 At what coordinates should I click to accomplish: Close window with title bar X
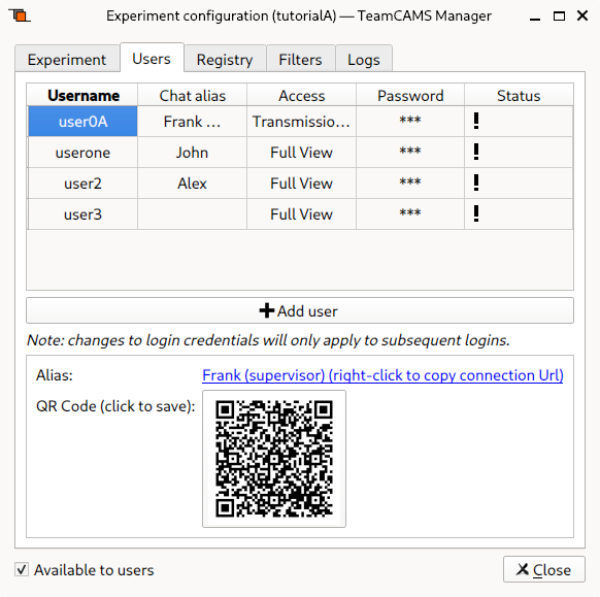pyautogui.click(x=582, y=16)
